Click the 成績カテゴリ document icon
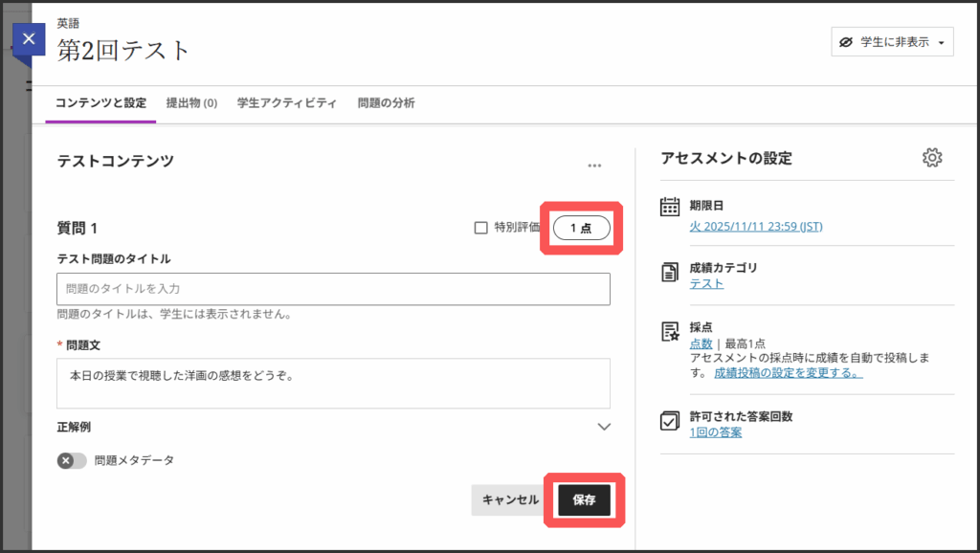This screenshot has width=980, height=553. tap(670, 273)
